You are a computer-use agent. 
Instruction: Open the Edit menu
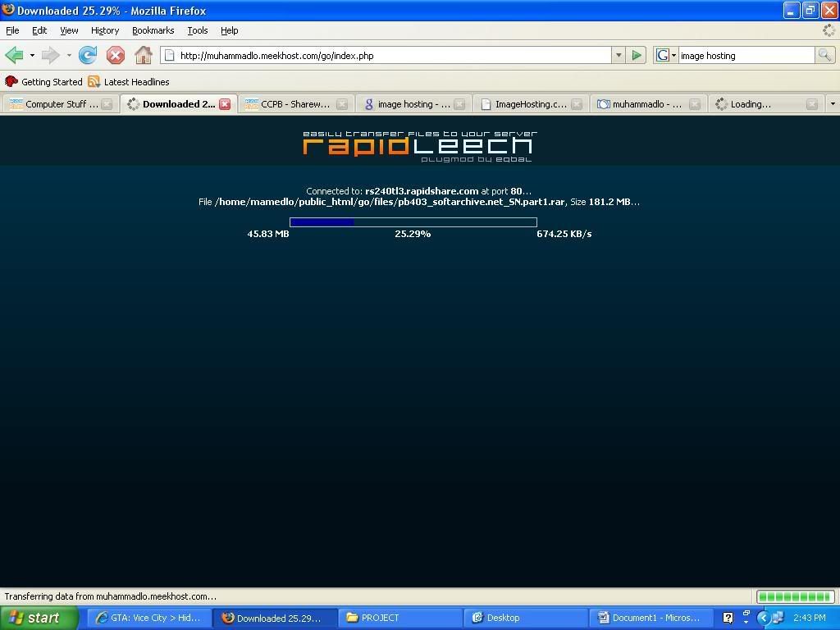(39, 30)
